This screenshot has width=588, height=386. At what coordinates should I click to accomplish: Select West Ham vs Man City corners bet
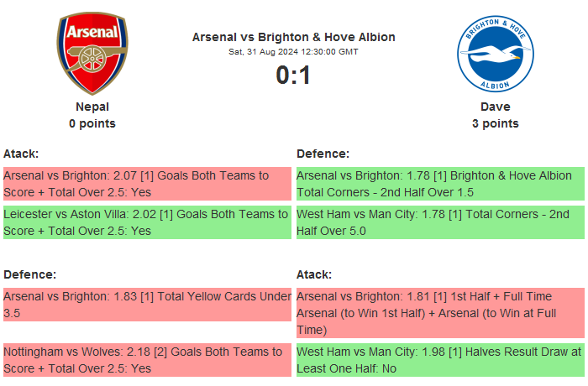[x=439, y=222]
